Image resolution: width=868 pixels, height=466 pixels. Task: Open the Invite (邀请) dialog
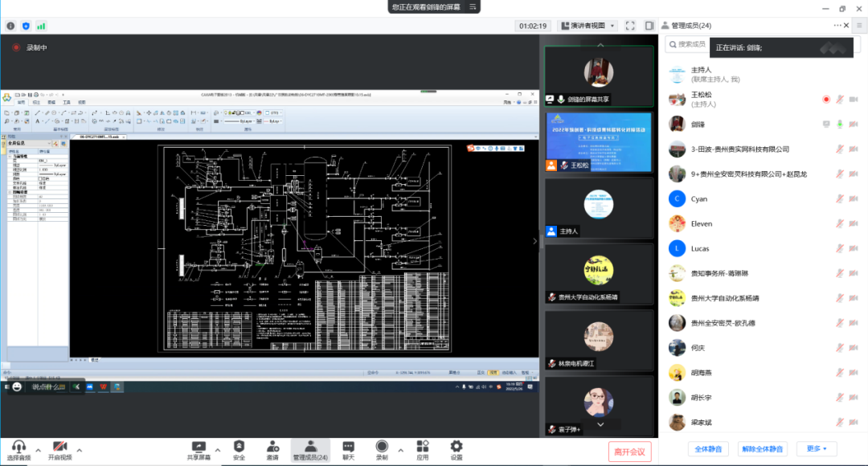click(272, 450)
